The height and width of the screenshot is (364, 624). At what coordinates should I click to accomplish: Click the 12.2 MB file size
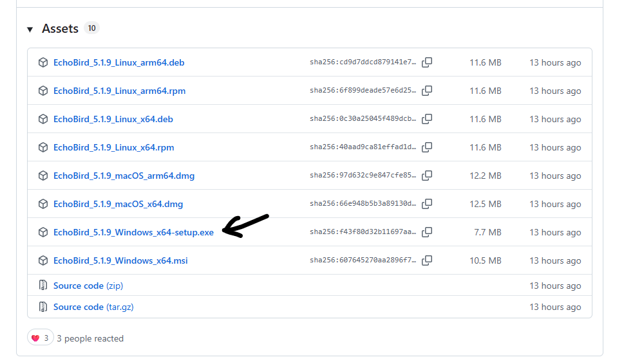[485, 175]
